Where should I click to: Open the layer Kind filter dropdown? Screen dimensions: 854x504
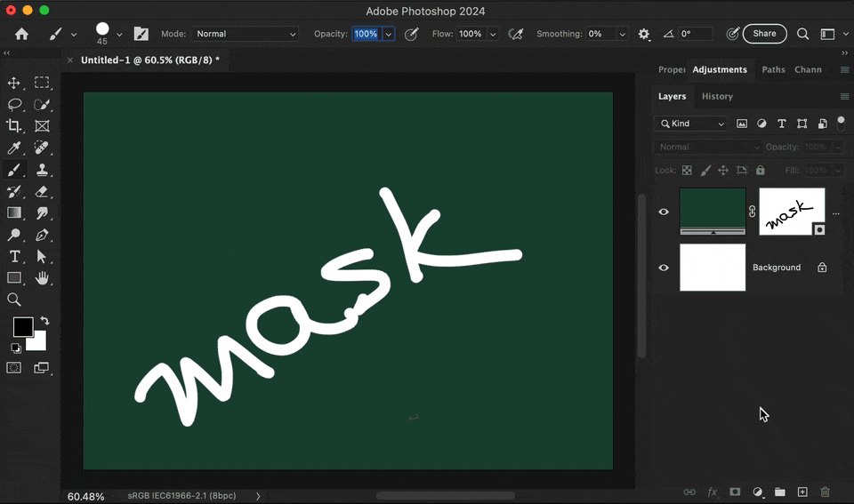(x=691, y=124)
